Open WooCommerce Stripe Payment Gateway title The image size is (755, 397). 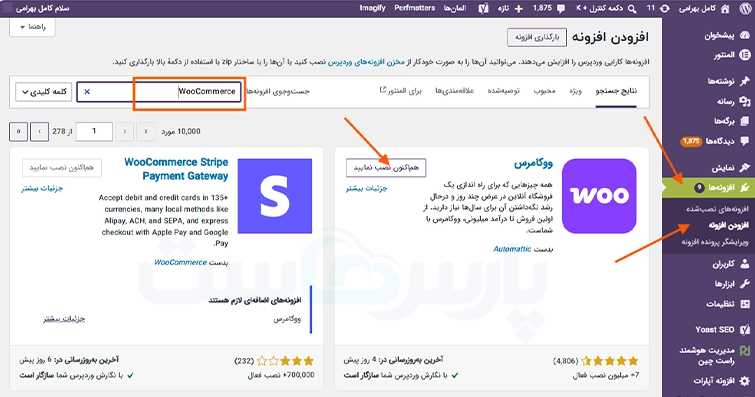click(176, 169)
